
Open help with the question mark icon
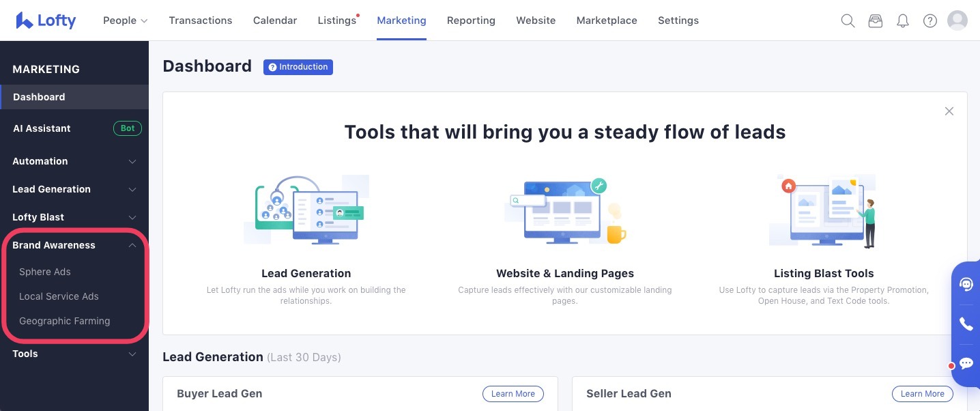click(x=929, y=20)
